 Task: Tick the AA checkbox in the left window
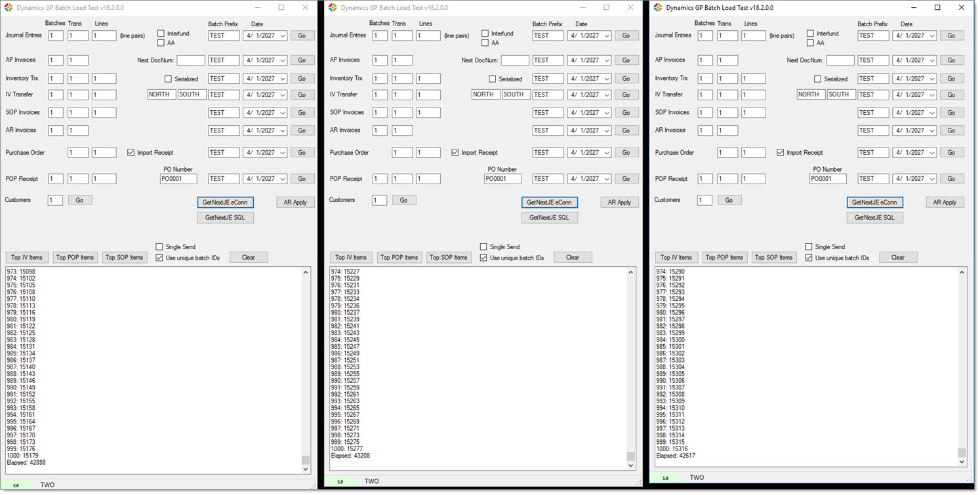point(161,43)
